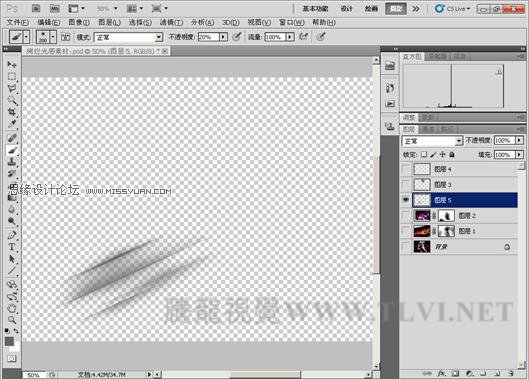This screenshot has width=529, height=380.
Task: Open the Actions panel from the dock
Action: point(390,103)
